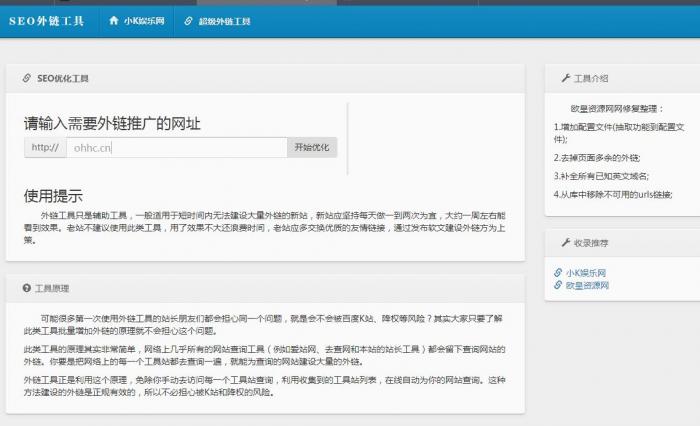This screenshot has height=426, width=700.
Task: Click the link icon before 小K娱乐网 in 收录推荐
Action: click(558, 272)
